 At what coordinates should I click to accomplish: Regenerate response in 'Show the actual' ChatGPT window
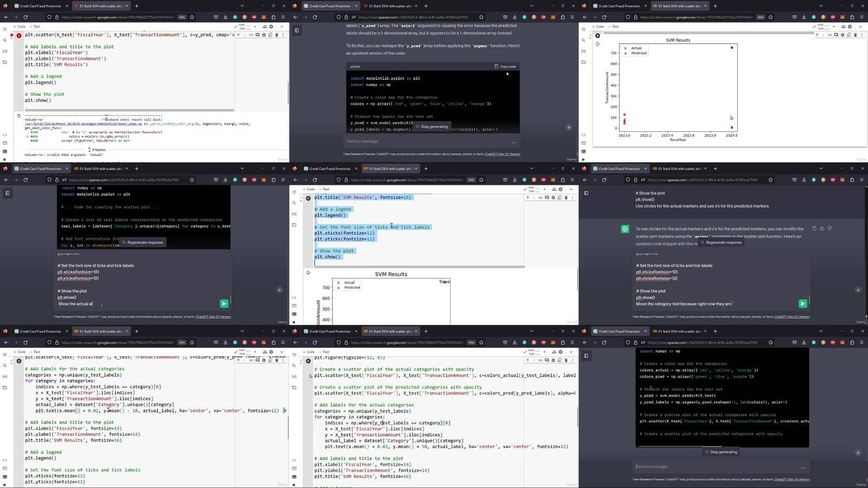click(x=142, y=243)
